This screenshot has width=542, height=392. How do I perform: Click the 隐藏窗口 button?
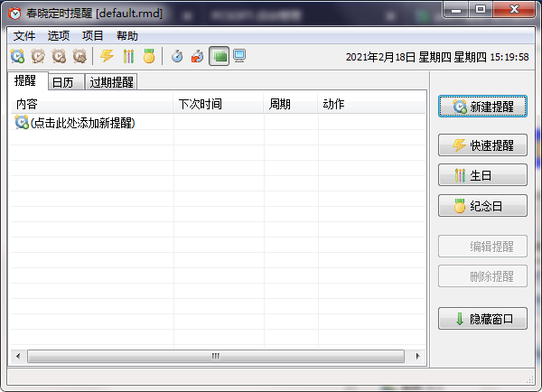(482, 318)
